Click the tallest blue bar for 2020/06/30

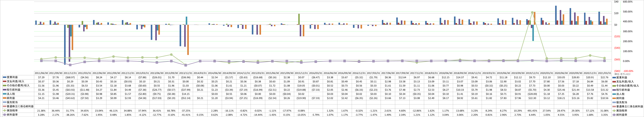point(556,15)
